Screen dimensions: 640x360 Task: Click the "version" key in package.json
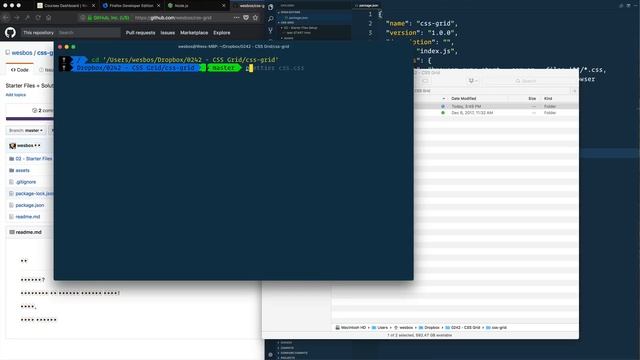(x=403, y=33)
